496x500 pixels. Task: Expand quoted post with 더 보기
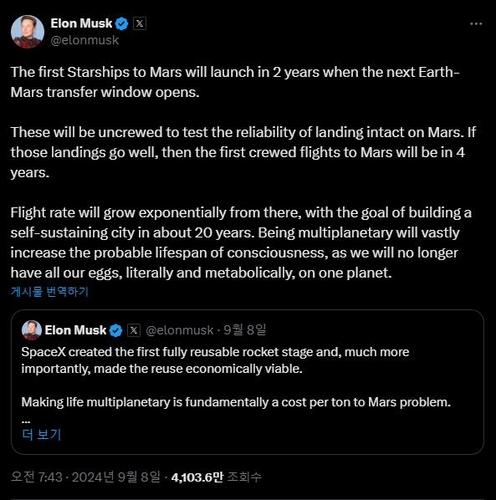pyautogui.click(x=41, y=434)
